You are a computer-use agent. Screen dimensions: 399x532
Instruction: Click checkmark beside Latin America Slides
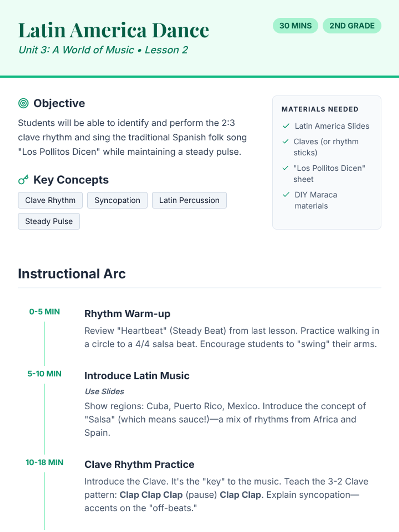[x=286, y=126]
